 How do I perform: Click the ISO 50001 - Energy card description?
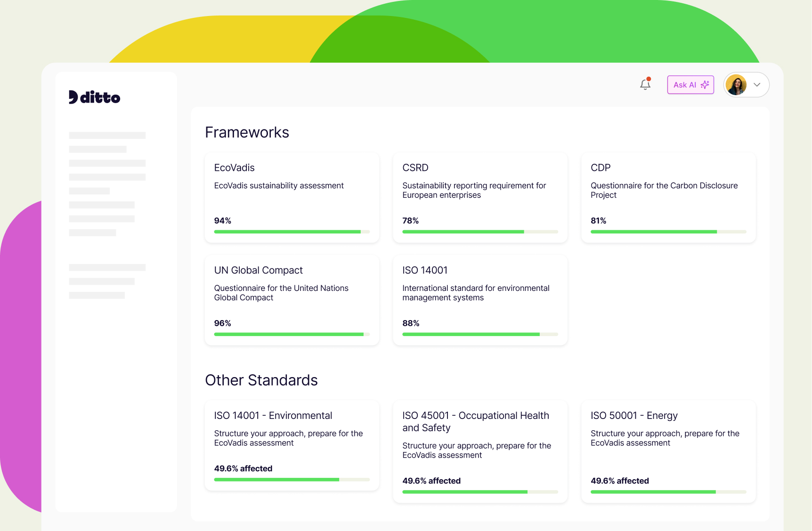pos(665,438)
